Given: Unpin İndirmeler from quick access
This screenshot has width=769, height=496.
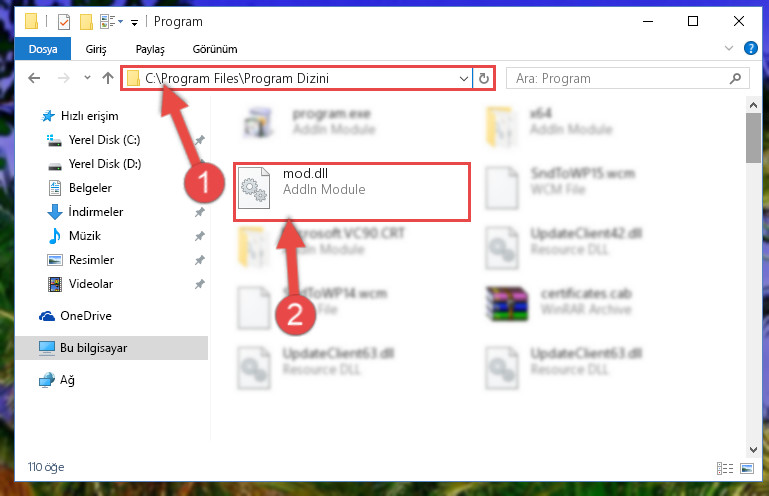Looking at the screenshot, I should click(200, 212).
